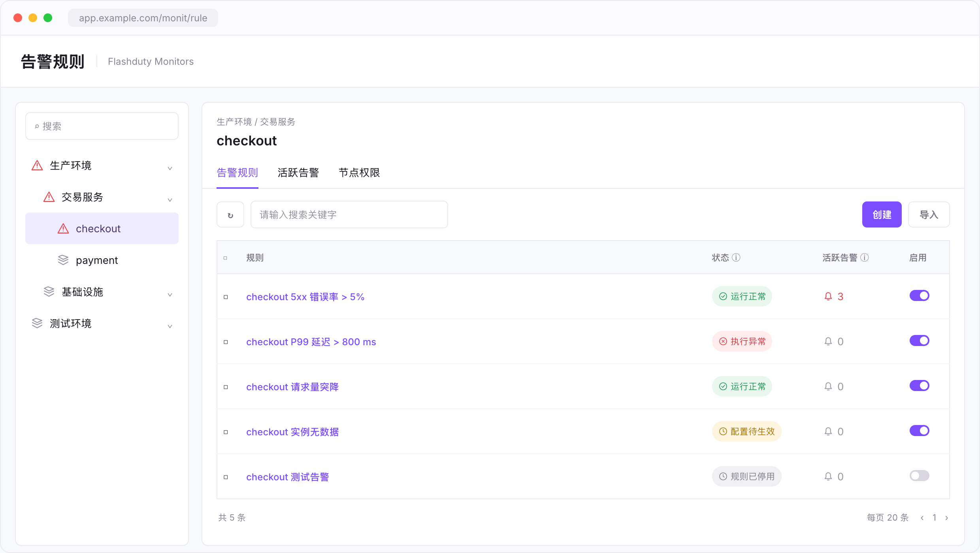Click the layers icon beside 测试环境
Image resolution: width=980 pixels, height=553 pixels.
pos(37,324)
